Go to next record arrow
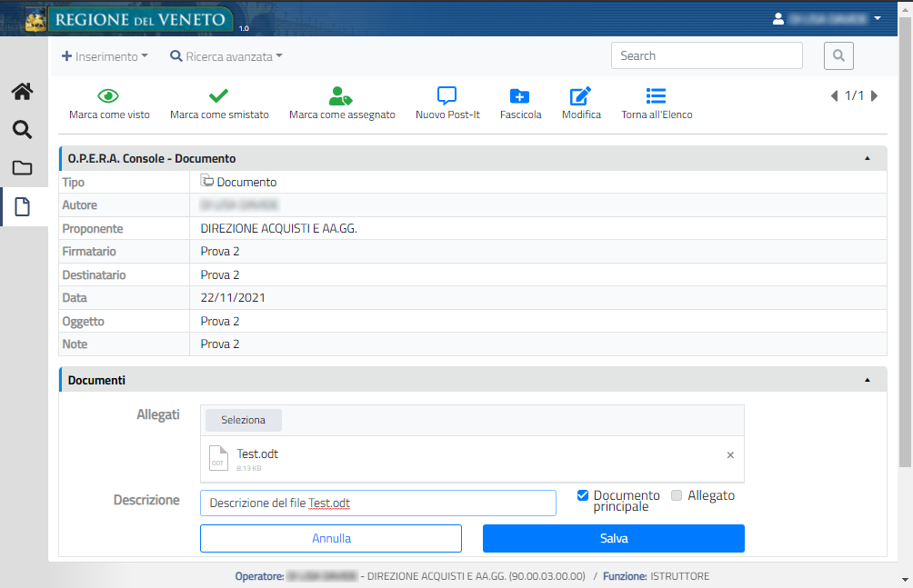This screenshot has width=913, height=588. [x=874, y=96]
